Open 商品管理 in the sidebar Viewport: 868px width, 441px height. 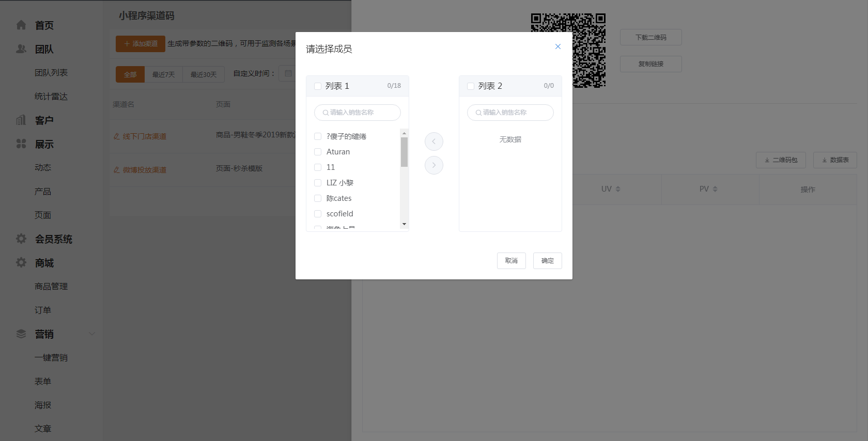click(51, 287)
